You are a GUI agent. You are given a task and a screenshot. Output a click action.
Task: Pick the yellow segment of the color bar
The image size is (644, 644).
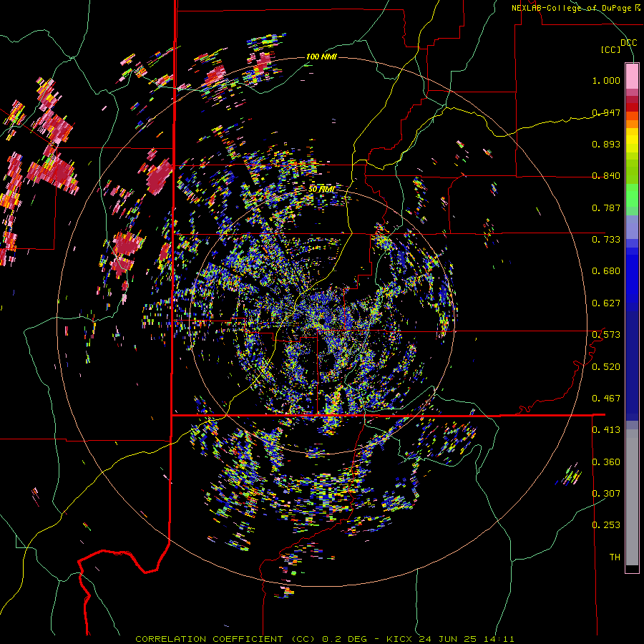click(x=632, y=141)
